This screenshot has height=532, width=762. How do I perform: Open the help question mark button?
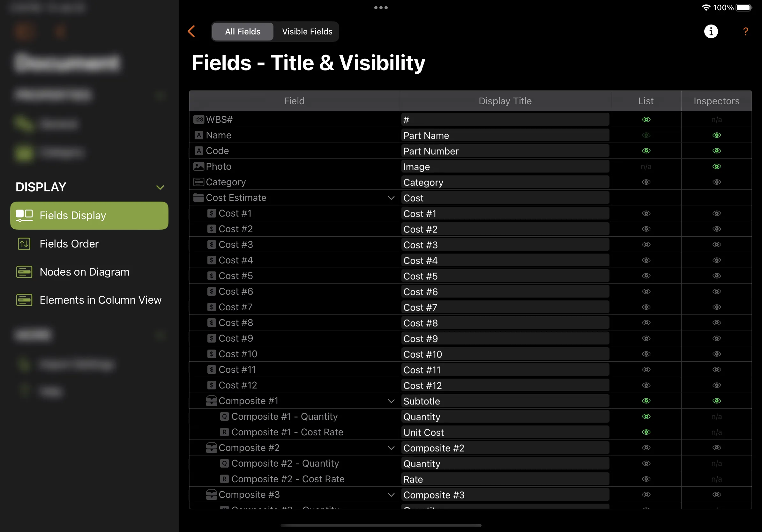[745, 32]
